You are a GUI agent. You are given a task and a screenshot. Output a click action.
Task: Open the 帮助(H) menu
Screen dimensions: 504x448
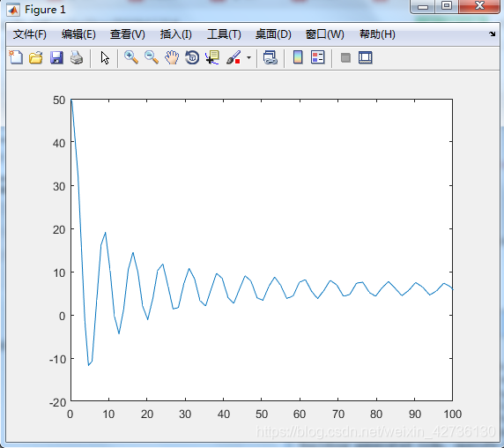[x=377, y=34]
